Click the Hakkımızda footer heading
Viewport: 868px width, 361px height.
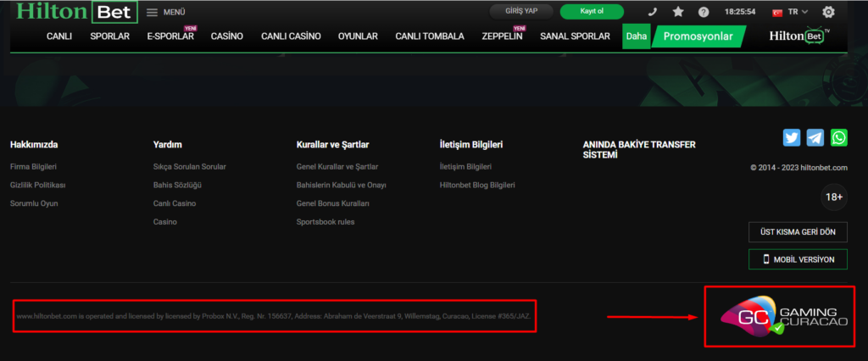point(34,145)
